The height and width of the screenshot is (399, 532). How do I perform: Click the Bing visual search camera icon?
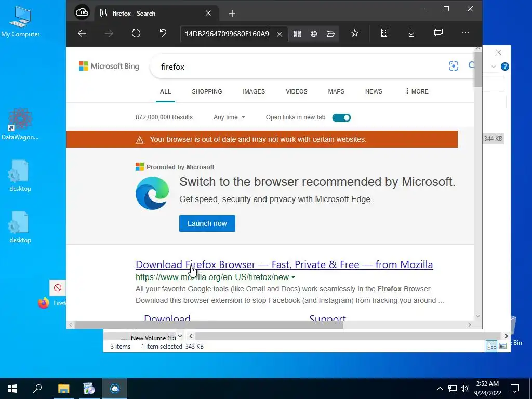click(453, 66)
